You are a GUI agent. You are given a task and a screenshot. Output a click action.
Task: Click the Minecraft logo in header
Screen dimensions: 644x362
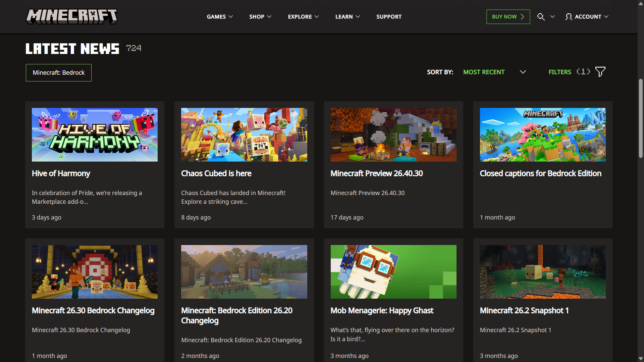72,16
